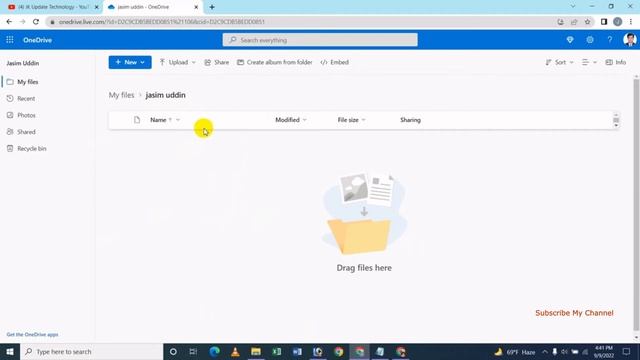Open the Chrome profile avatar
Screen dimensions: 640x360
(618, 22)
